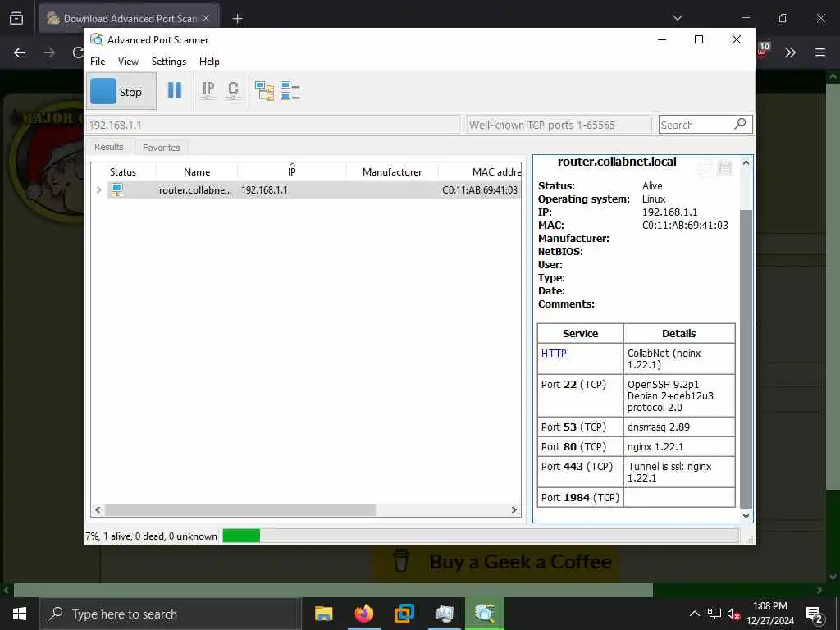Click the collapse all tree icon
This screenshot has height=630, width=840.
pos(290,90)
